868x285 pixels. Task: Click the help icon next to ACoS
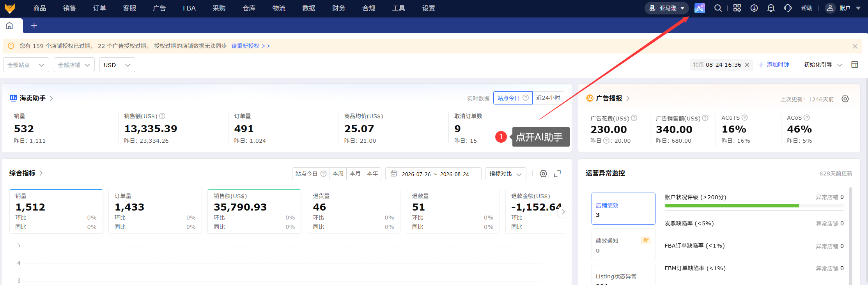pyautogui.click(x=807, y=118)
